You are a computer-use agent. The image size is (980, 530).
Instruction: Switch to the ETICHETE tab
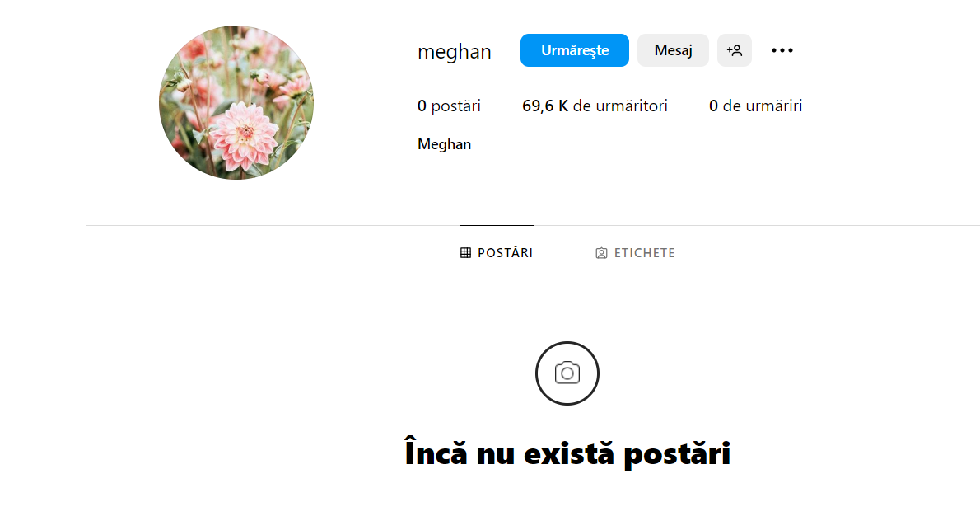[x=635, y=253]
